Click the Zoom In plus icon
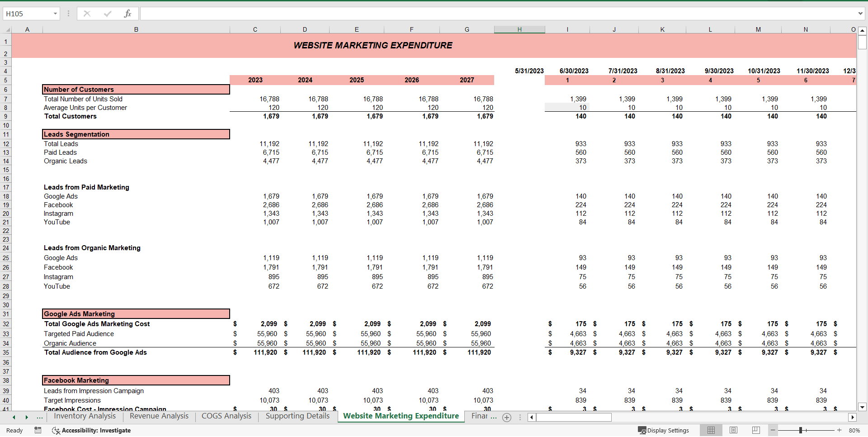The width and height of the screenshot is (868, 437). [839, 430]
